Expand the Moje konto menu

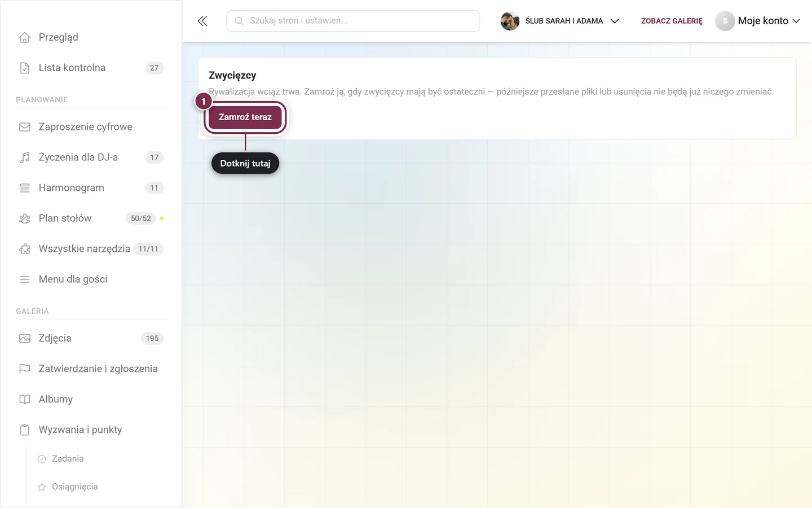coord(758,21)
